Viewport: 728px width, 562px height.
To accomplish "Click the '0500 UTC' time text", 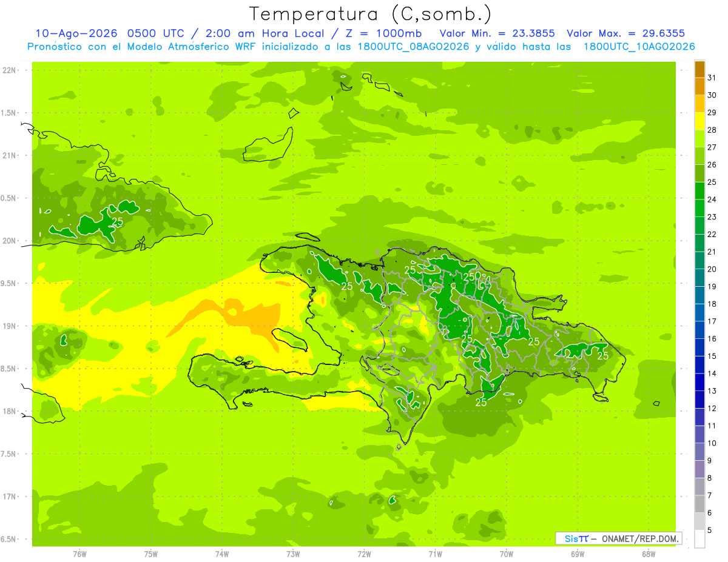I will click(x=155, y=33).
